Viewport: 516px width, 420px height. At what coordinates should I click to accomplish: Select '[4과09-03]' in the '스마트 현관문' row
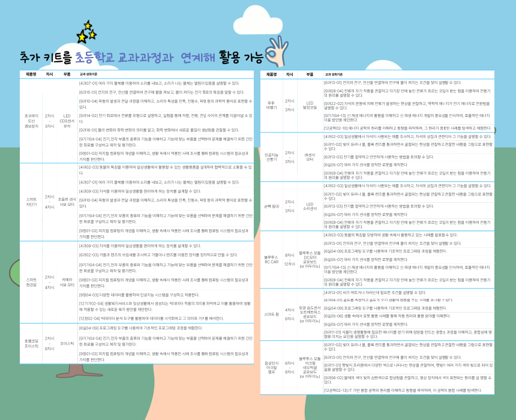140,246
